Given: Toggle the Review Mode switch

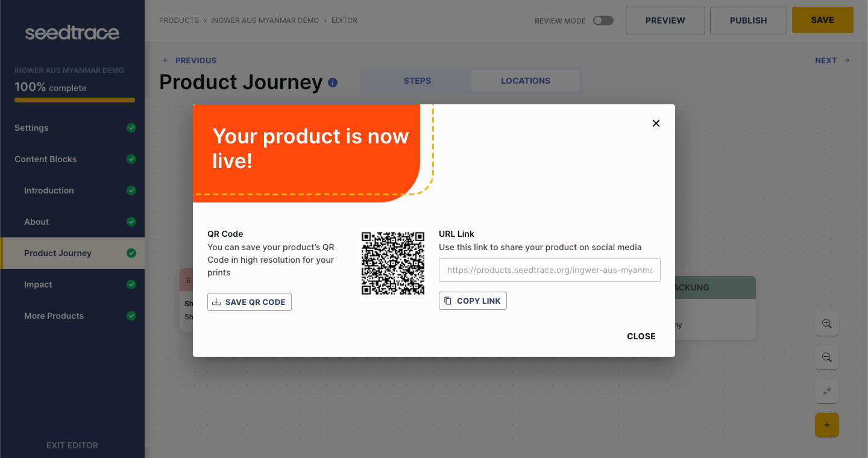Looking at the screenshot, I should (603, 20).
